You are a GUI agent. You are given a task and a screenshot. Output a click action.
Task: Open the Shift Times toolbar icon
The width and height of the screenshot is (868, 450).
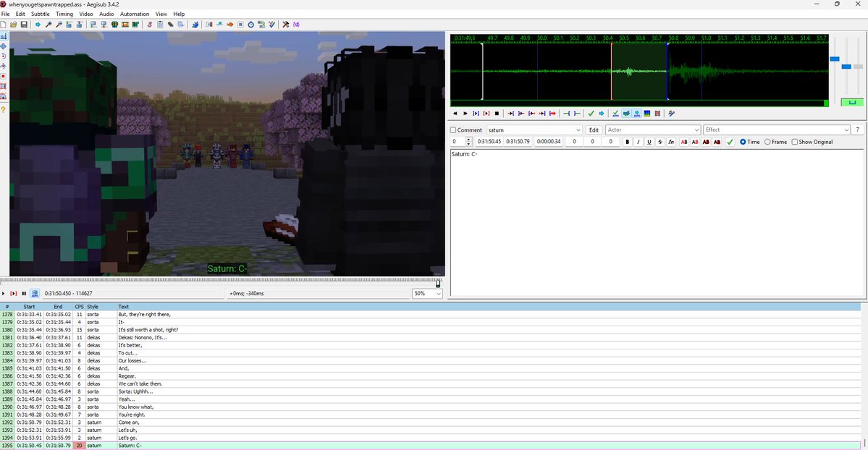pos(208,25)
